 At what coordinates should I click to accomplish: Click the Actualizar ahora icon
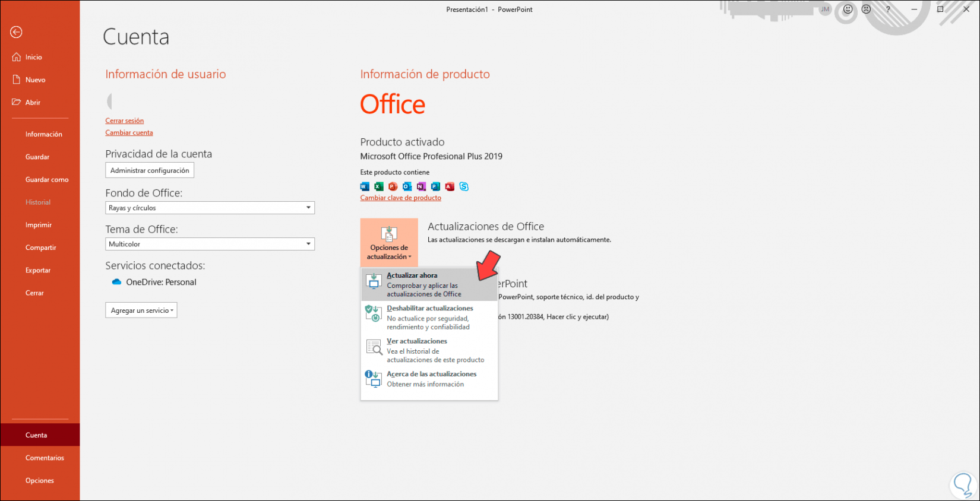tap(374, 281)
